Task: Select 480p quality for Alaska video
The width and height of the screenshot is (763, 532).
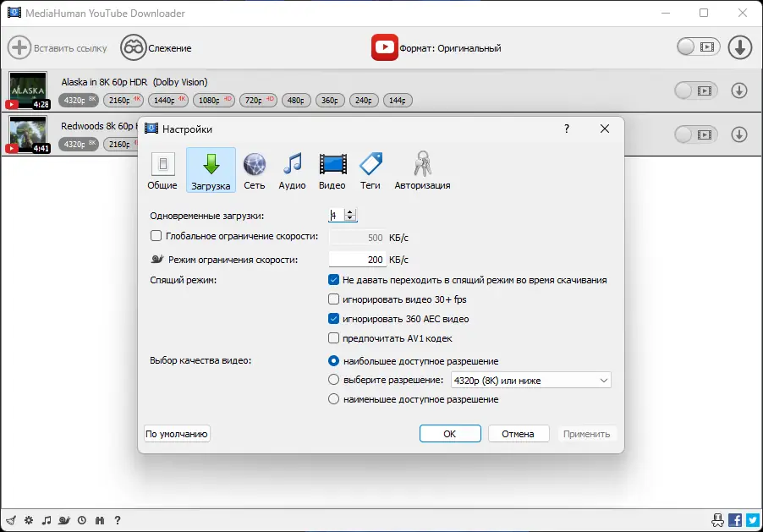Action: (x=296, y=101)
